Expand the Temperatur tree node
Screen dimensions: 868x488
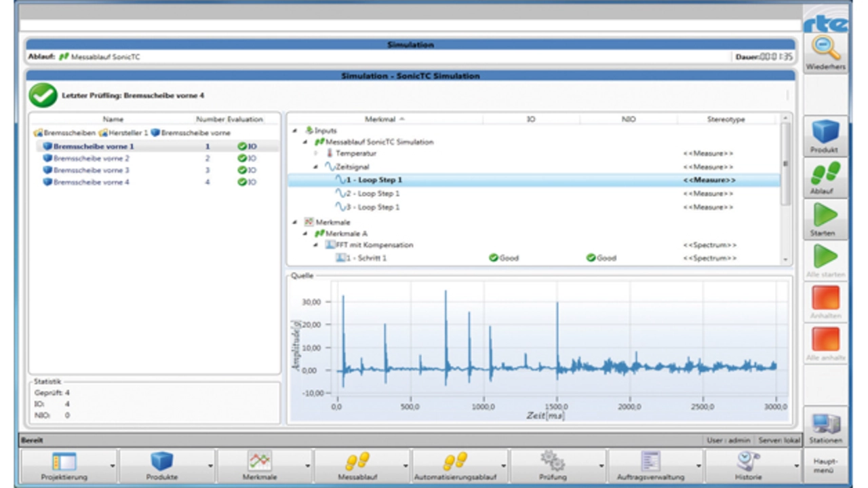click(316, 154)
